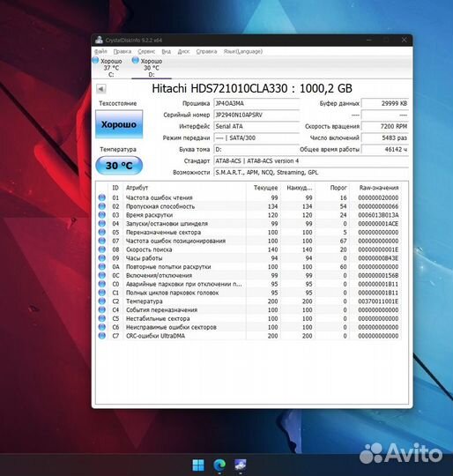Select Неисправимые ошибки секторов text
This screenshot has width=453, height=476.
[x=171, y=327]
